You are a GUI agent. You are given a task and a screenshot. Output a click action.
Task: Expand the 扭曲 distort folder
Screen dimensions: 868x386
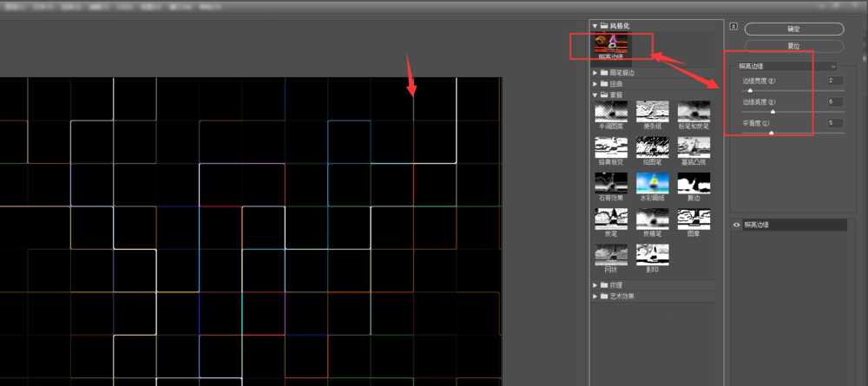[x=595, y=83]
